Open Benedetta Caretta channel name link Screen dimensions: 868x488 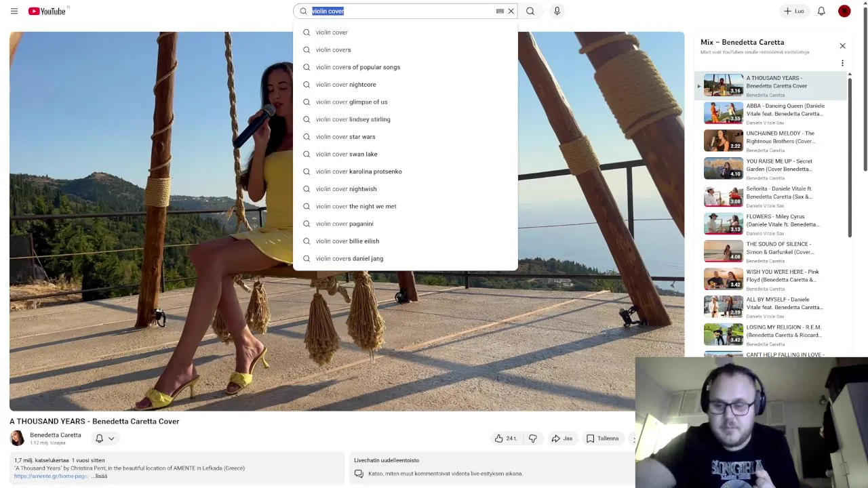[56, 435]
